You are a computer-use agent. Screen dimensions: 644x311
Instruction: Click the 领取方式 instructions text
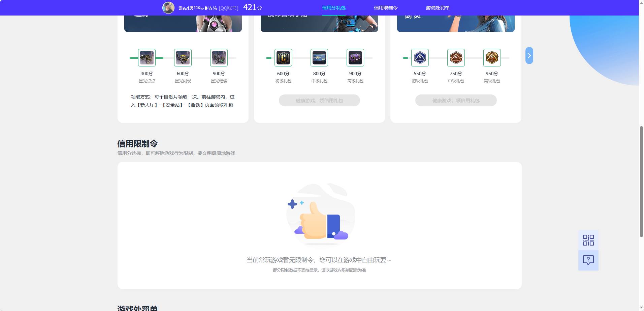tap(183, 101)
